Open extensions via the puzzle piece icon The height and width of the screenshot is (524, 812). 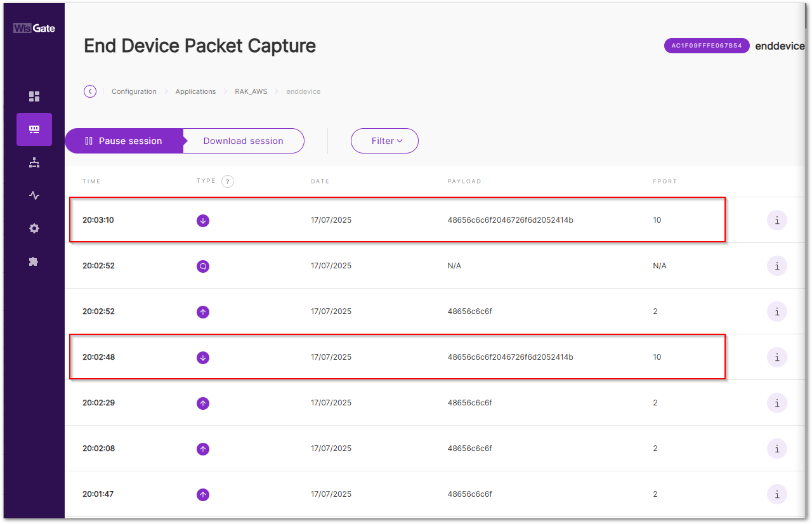[34, 261]
